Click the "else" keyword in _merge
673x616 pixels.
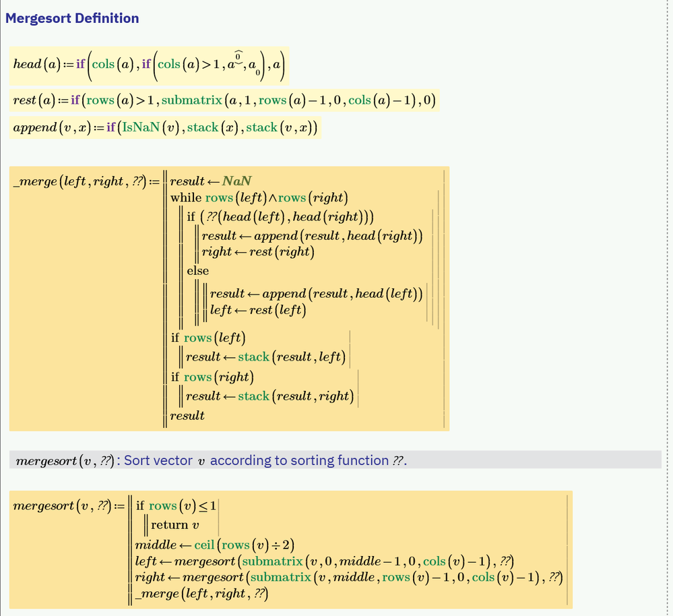point(198,271)
